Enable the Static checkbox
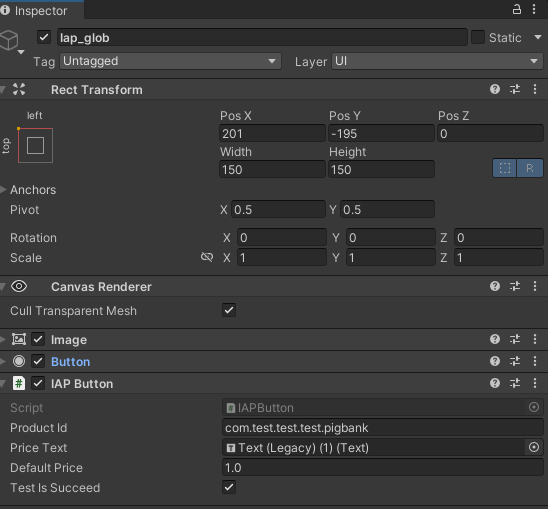 click(x=478, y=37)
